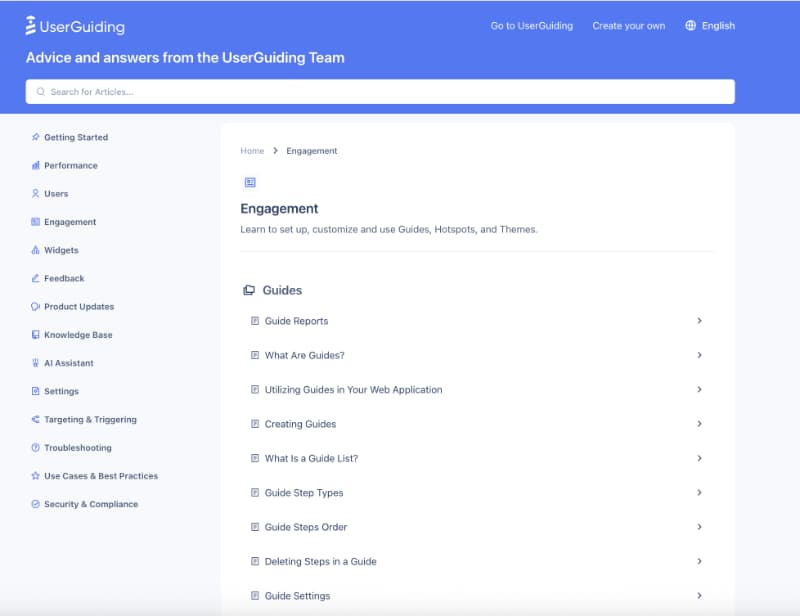
Task: Open the English language selector
Action: pyautogui.click(x=710, y=26)
